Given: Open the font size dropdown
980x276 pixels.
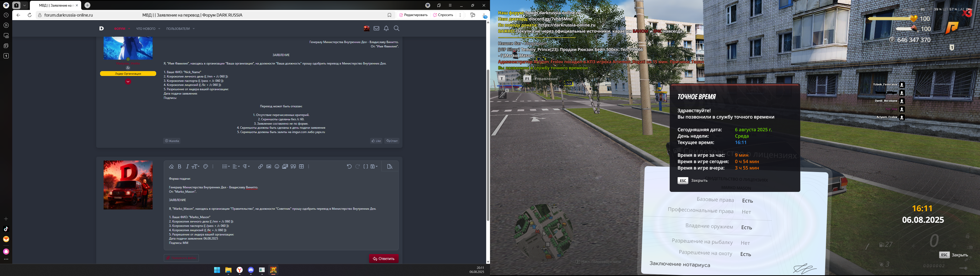Looking at the screenshot, I should [x=195, y=167].
